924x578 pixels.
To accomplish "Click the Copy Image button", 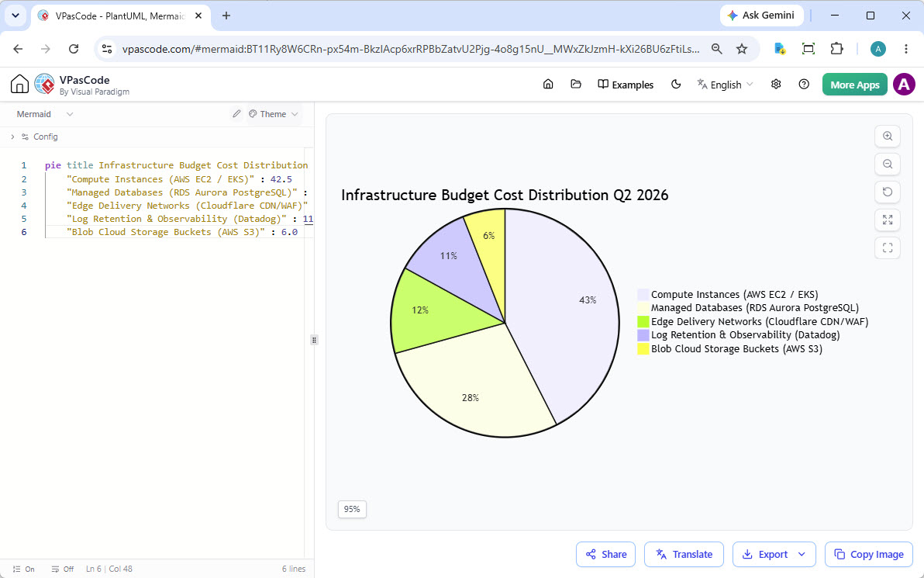I will [x=869, y=555].
